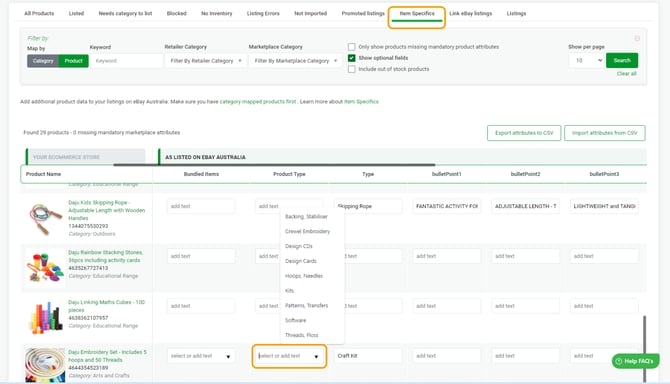Switch to the Promoted listings tab
The height and width of the screenshot is (384, 670).
(x=363, y=14)
